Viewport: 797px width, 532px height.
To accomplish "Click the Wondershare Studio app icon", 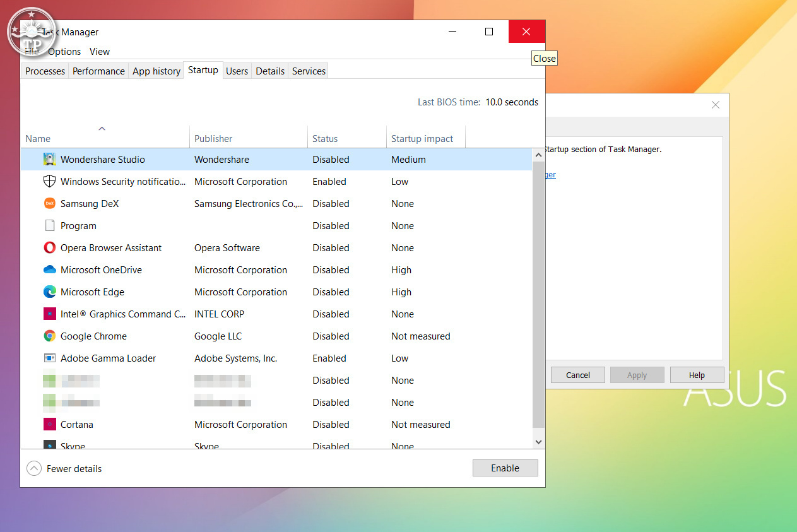I will (50, 159).
